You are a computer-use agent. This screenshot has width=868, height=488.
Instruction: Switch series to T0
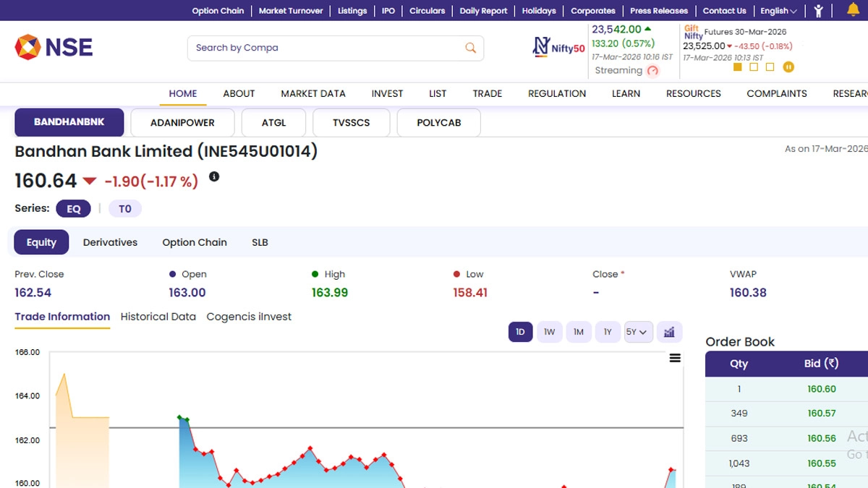125,209
